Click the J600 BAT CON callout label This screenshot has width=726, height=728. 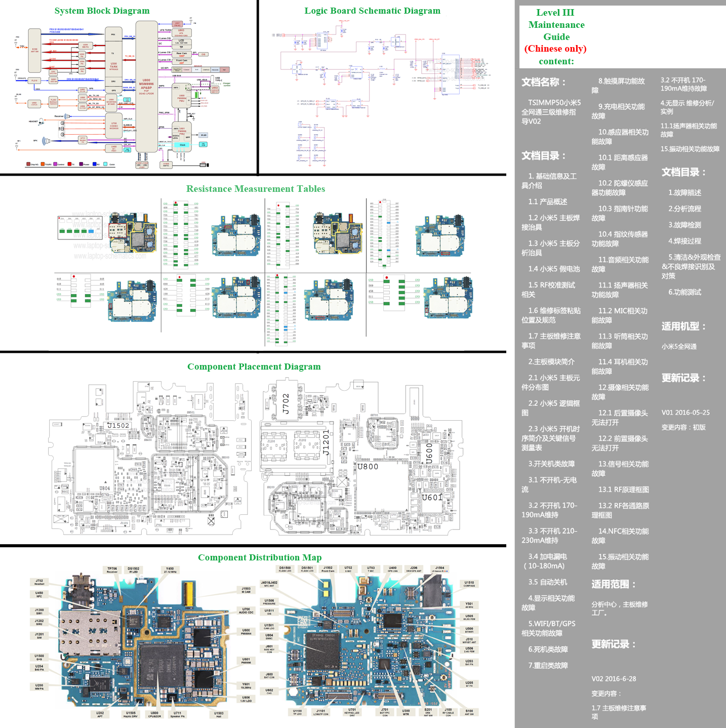269,675
